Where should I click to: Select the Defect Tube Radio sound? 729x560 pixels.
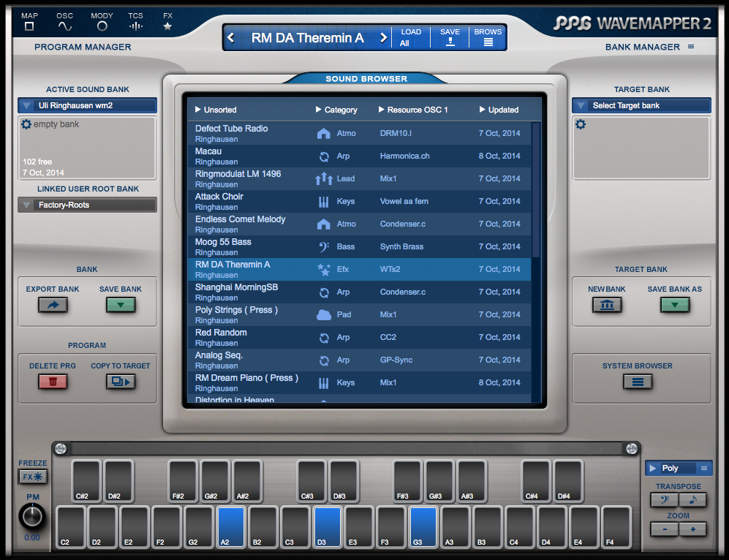(x=360, y=133)
